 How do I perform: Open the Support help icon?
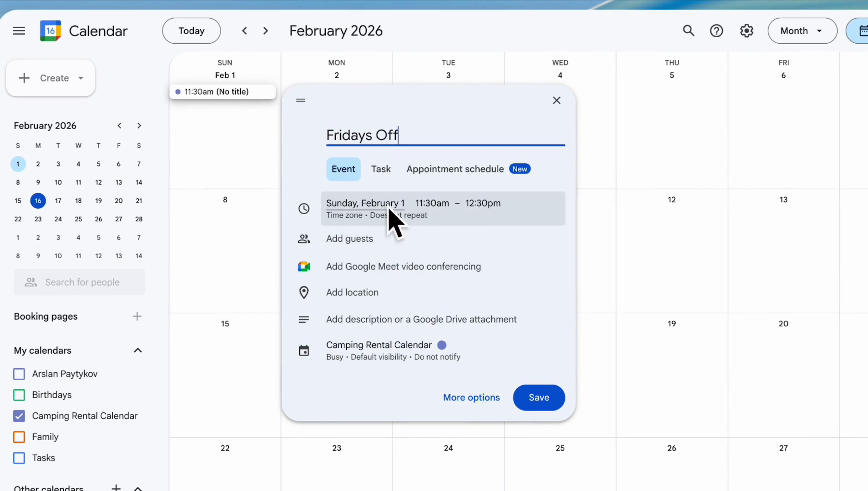(x=717, y=31)
